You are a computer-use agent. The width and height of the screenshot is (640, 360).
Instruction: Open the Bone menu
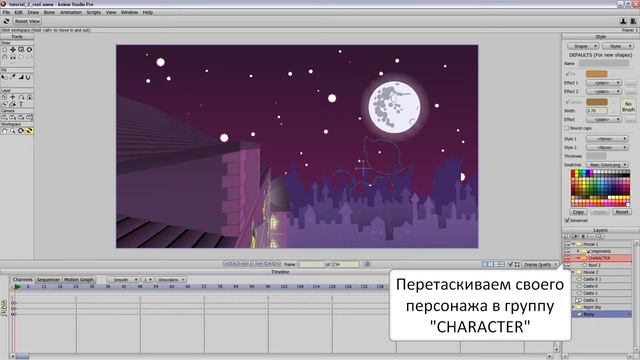49,12
